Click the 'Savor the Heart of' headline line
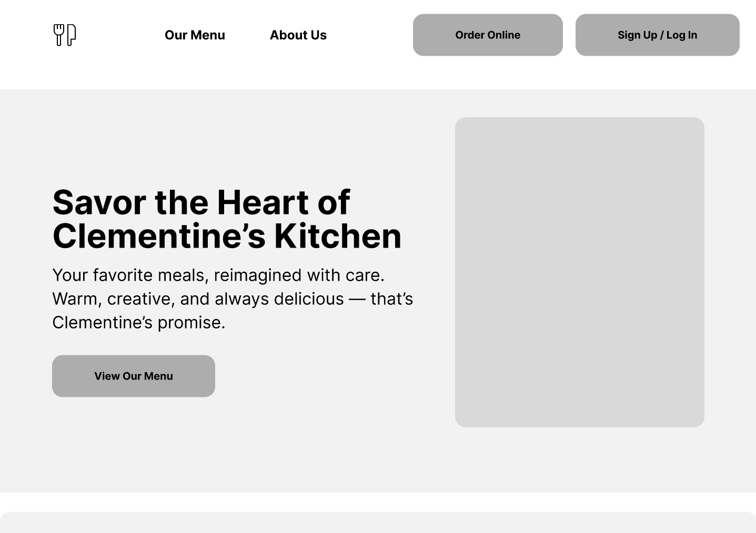The width and height of the screenshot is (756, 533). tap(201, 202)
